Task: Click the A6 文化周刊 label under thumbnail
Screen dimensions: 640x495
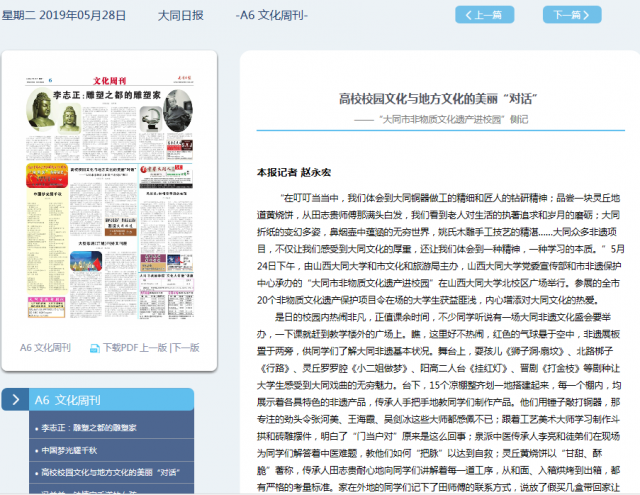Action: (45, 348)
